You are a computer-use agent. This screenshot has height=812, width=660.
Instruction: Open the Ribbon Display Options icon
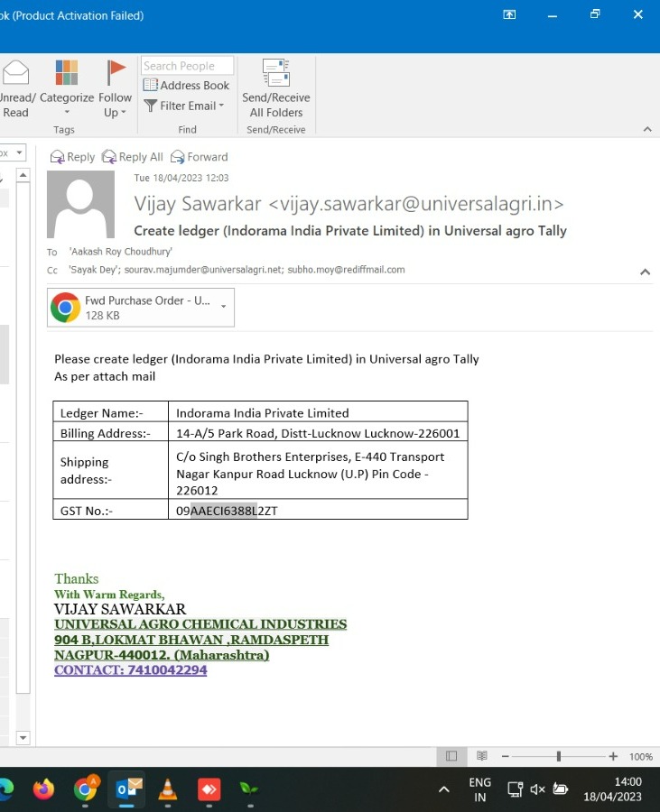[x=509, y=15]
